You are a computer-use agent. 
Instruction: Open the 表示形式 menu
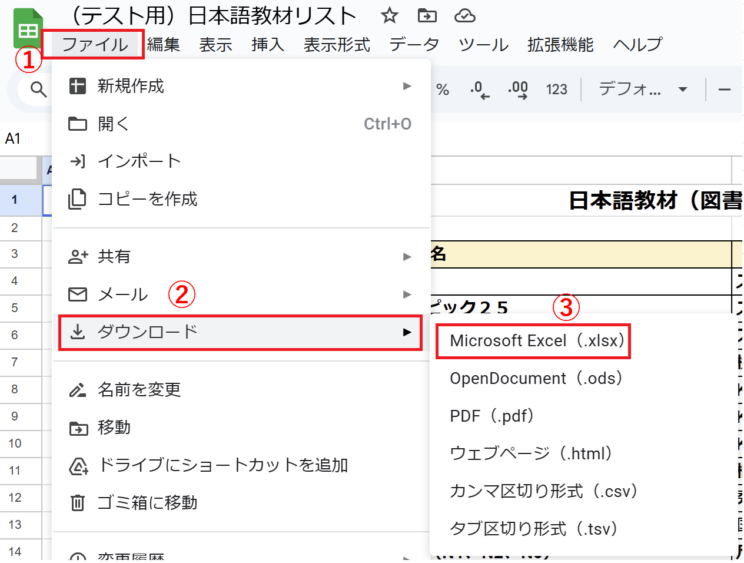click(x=336, y=45)
